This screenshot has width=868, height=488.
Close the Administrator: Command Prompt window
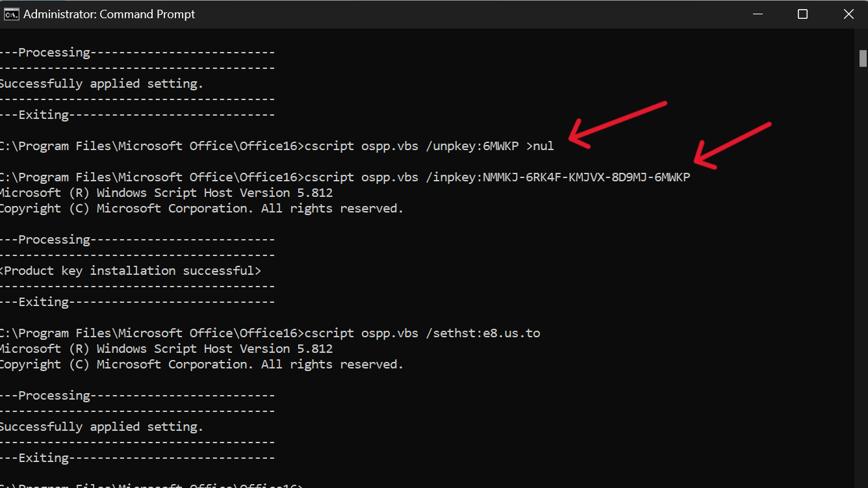pos(848,14)
